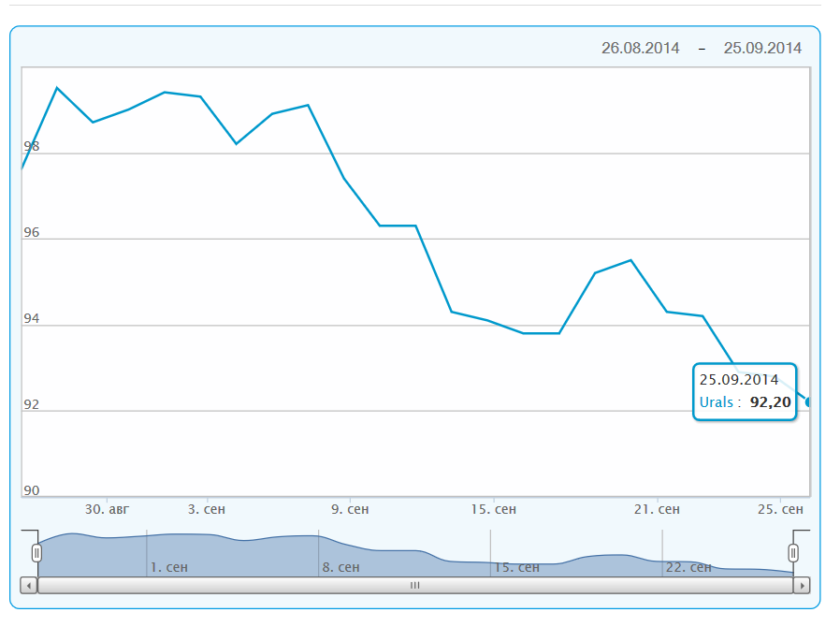840x627 pixels.
Task: Click the 9. сен x-axis label
Action: 350,509
